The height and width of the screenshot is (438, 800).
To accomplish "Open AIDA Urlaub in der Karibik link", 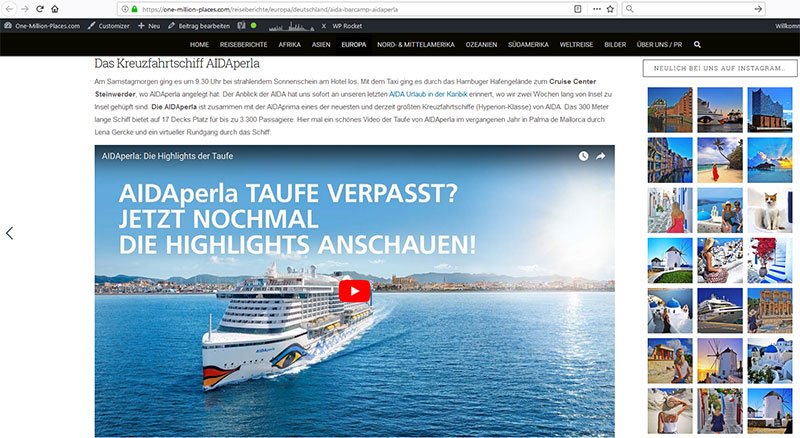I will 428,94.
